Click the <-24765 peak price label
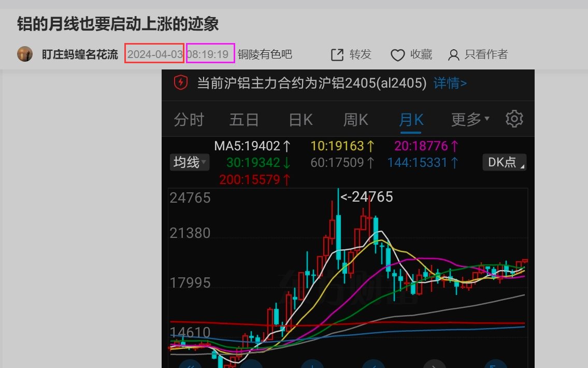 (366, 197)
